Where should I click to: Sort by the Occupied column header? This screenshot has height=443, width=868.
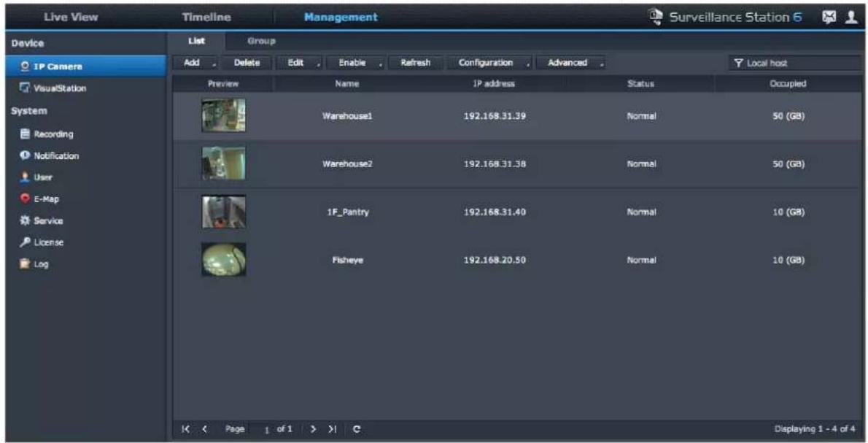point(788,84)
